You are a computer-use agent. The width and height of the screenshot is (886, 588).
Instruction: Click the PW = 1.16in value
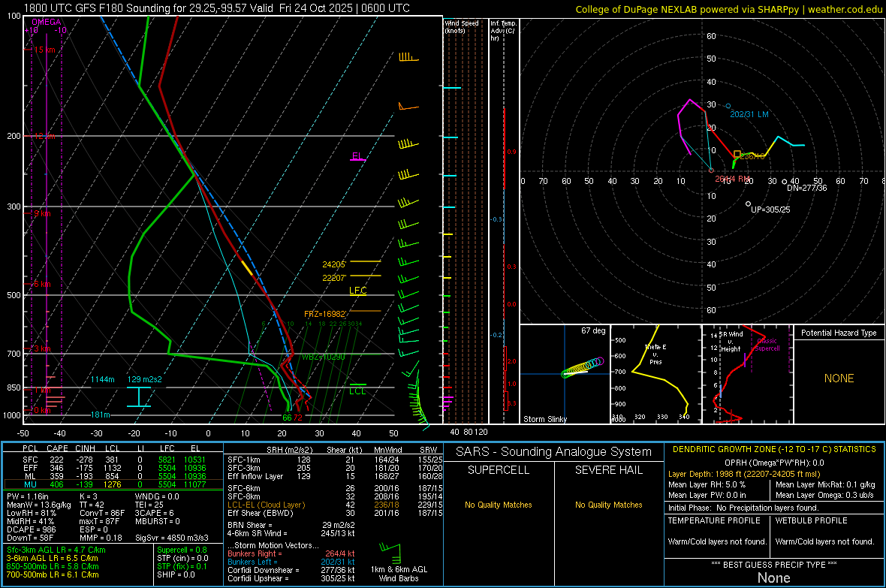[x=29, y=496]
